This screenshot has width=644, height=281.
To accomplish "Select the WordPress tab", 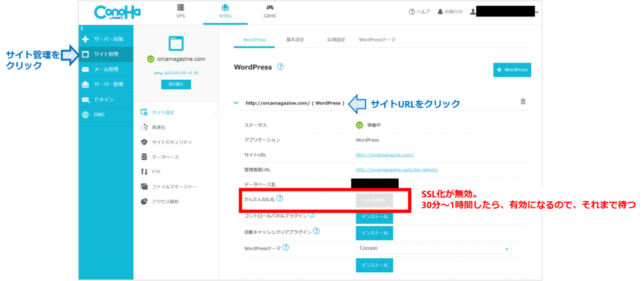I will (254, 40).
